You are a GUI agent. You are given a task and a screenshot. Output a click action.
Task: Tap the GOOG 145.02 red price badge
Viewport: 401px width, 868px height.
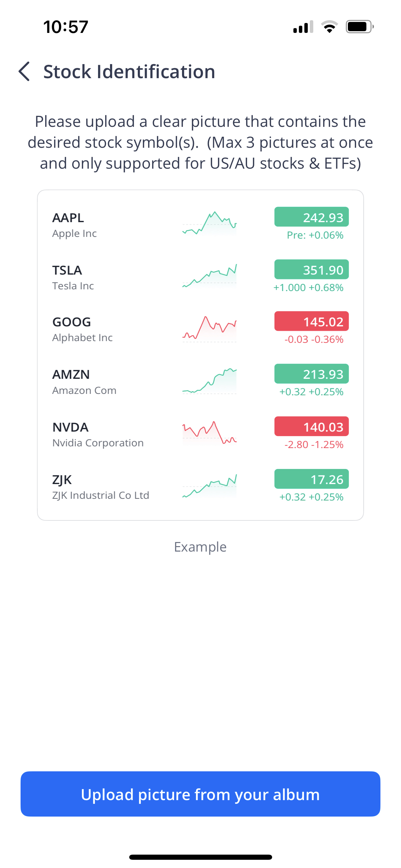tap(311, 322)
